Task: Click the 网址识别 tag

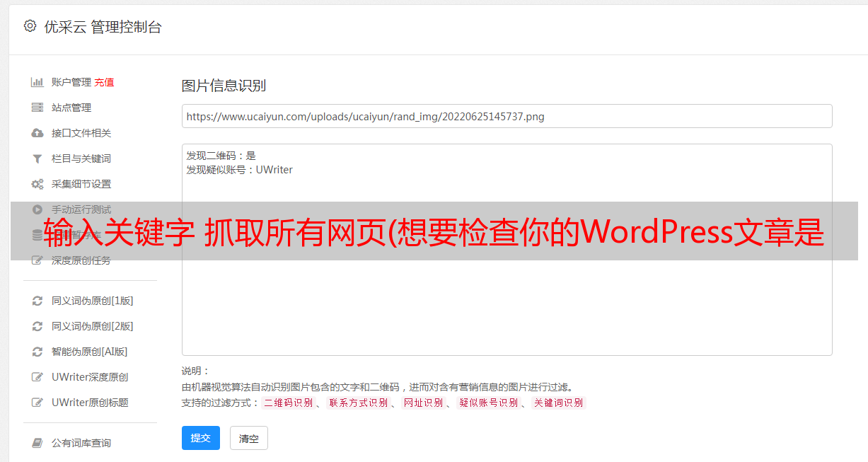Action: (x=423, y=403)
